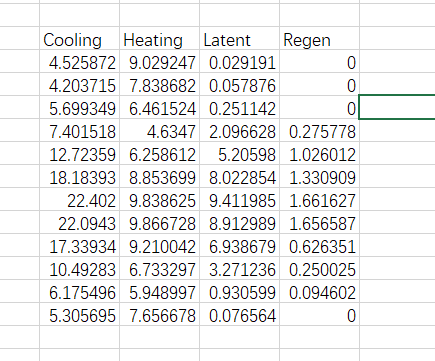Click the green-outlined active cell beside Regen
This screenshot has height=361, width=435.
[x=397, y=107]
